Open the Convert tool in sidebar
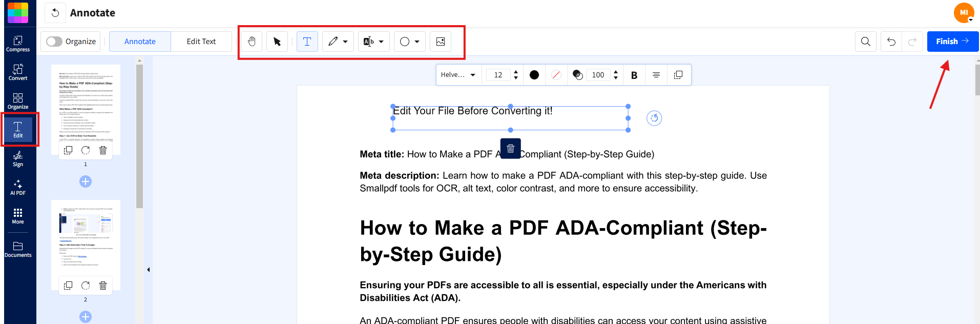This screenshot has height=324, width=980. point(18,72)
